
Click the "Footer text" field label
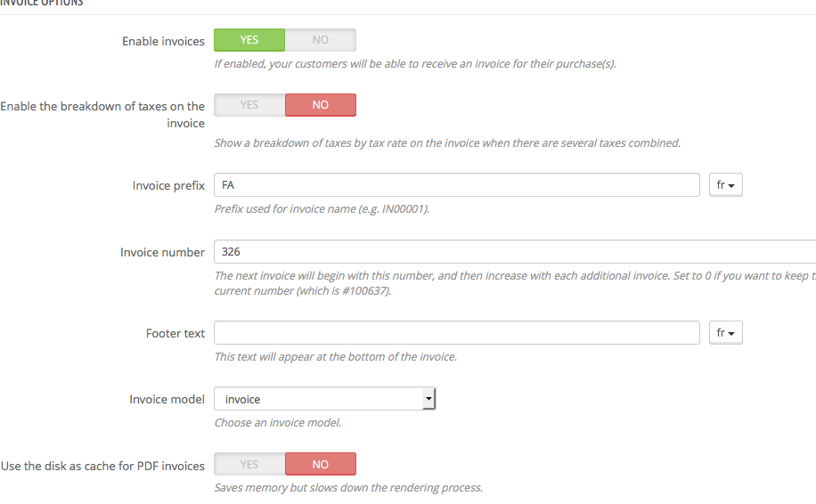[175, 333]
